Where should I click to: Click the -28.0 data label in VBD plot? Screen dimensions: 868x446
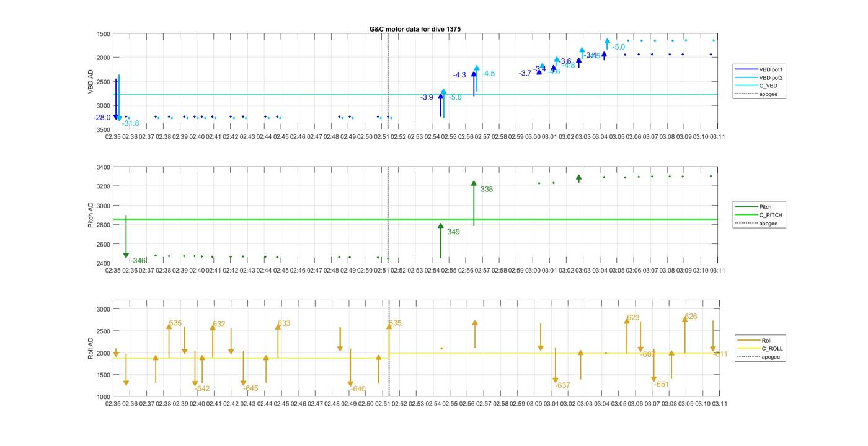(x=102, y=118)
